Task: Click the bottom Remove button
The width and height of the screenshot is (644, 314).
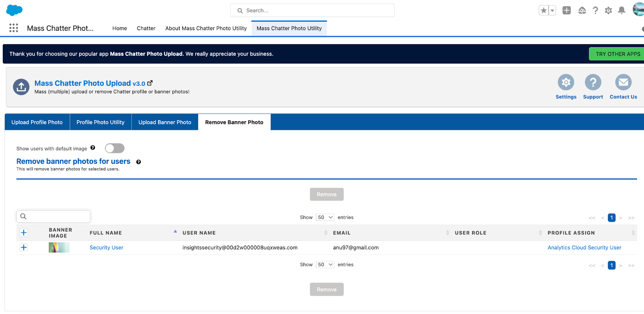Action: pyautogui.click(x=326, y=289)
